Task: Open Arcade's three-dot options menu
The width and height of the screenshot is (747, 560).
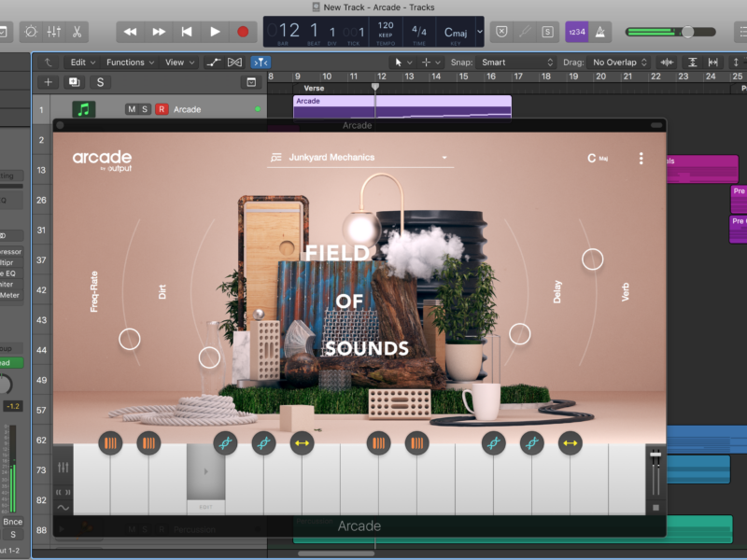Action: point(641,159)
